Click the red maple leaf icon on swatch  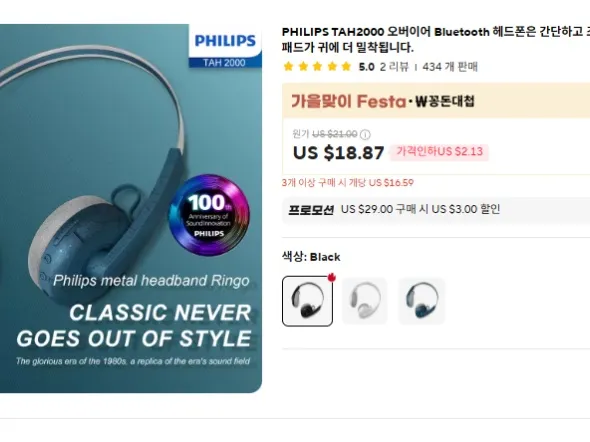[x=331, y=278]
